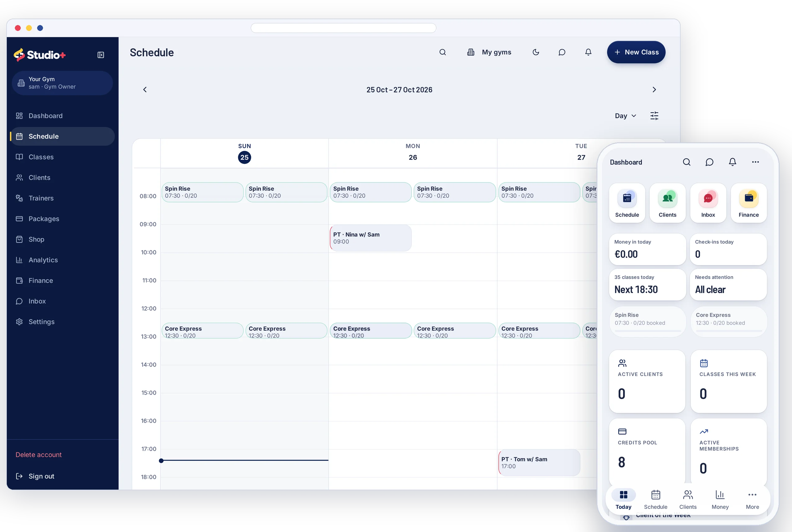Screen dimensions: 792x532
Task: Open Packages in the sidebar
Action: [62, 219]
